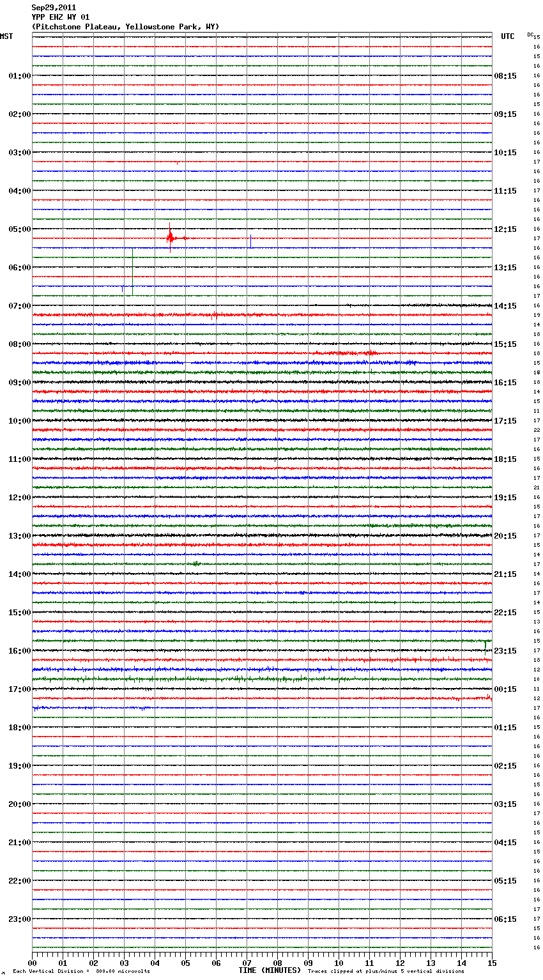Viewport: 543px width, 980px height.
Task: Click the TIME (MINUTES) axis title
Action: point(270,970)
